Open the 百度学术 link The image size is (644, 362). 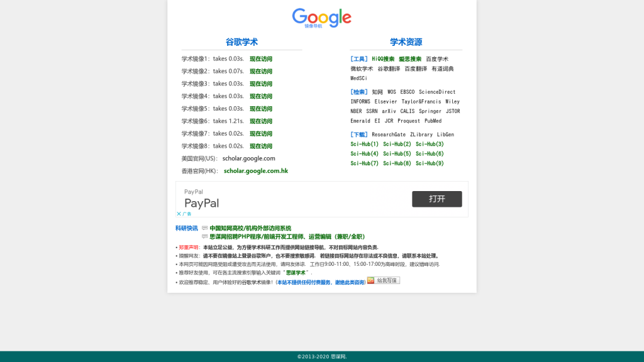[437, 59]
